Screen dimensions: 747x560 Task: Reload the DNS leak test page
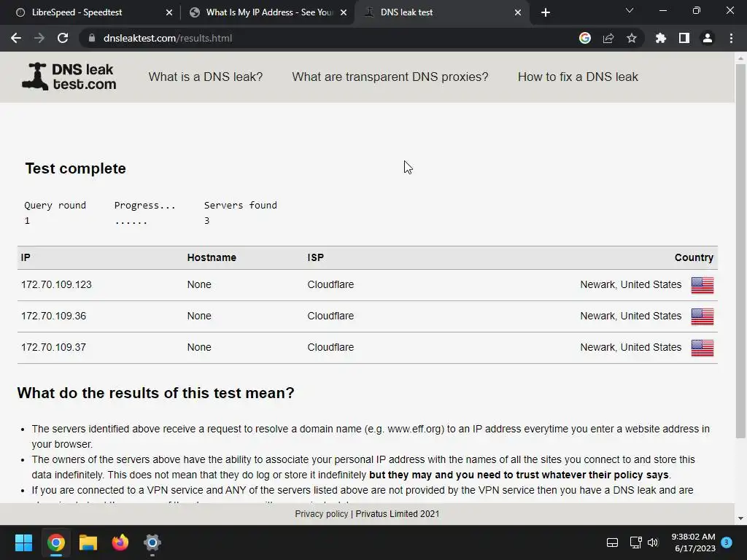click(x=63, y=38)
